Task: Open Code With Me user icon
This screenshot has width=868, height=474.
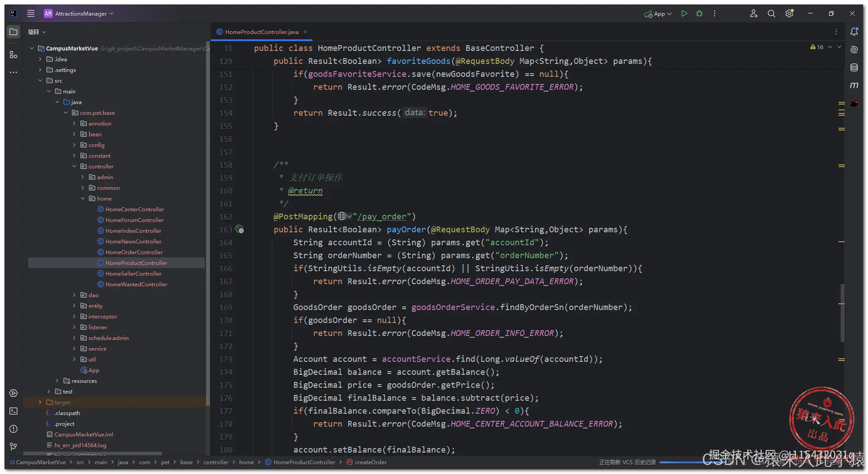Action: point(754,13)
